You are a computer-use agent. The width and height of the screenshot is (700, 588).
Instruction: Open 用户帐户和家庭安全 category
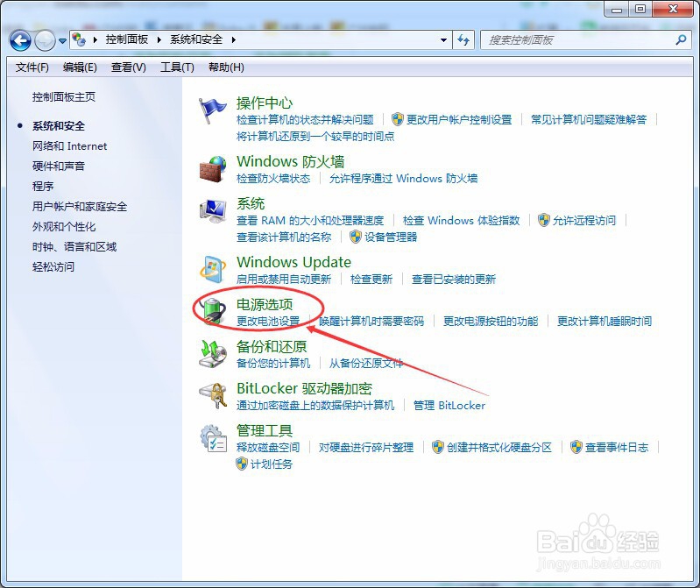pos(80,206)
